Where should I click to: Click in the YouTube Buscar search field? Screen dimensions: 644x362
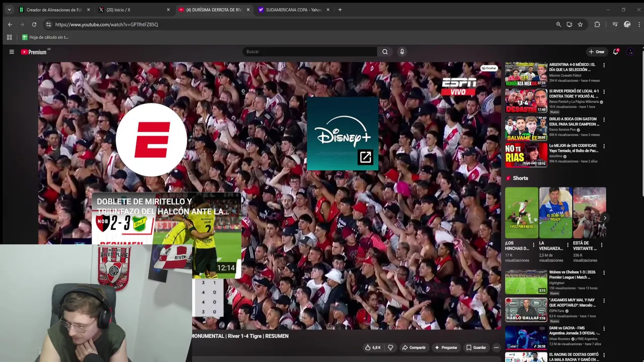pyautogui.click(x=310, y=52)
